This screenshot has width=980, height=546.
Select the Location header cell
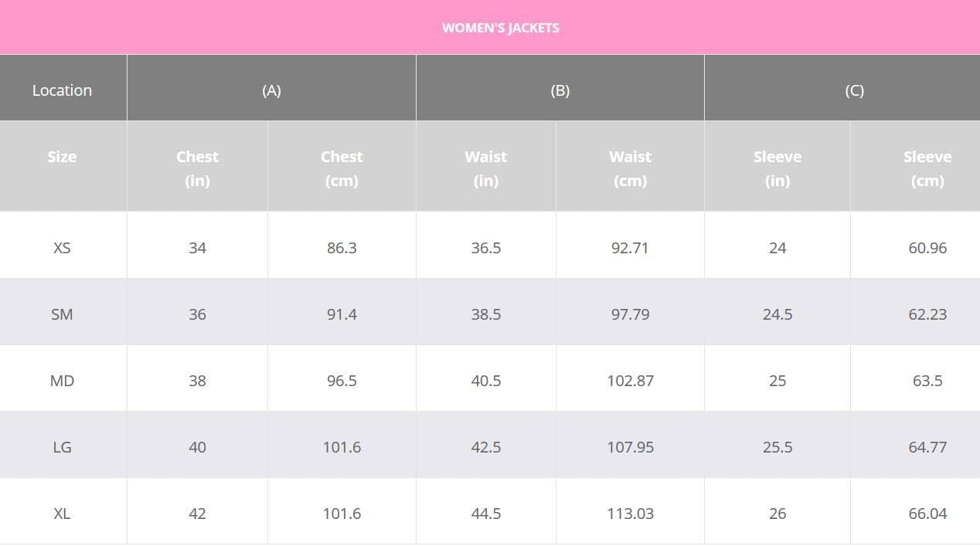tap(62, 90)
